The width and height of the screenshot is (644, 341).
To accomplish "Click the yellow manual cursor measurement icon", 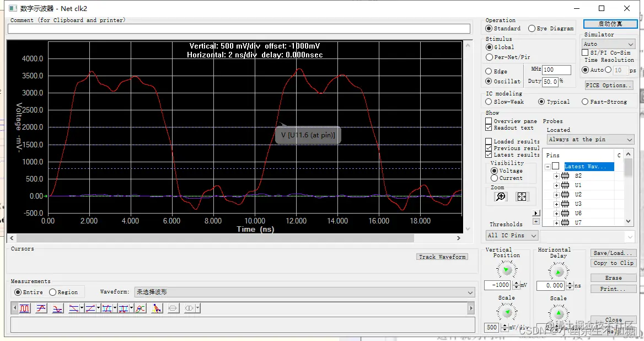I will click(157, 308).
